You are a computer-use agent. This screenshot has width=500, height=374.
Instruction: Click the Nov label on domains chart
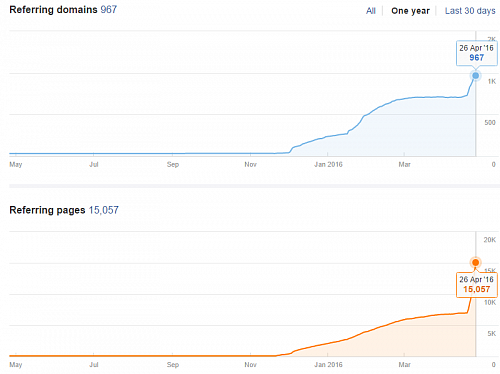[x=250, y=164]
